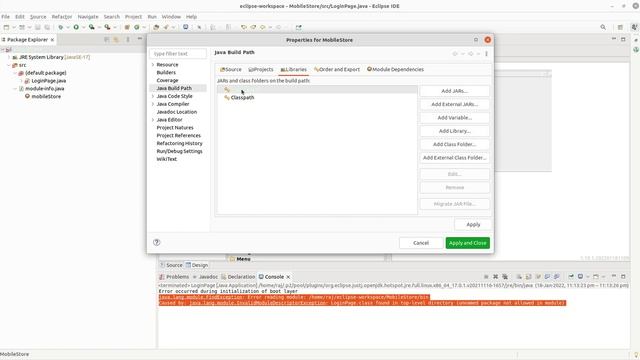Open the Window menu
640x360 pixels.
[171, 17]
